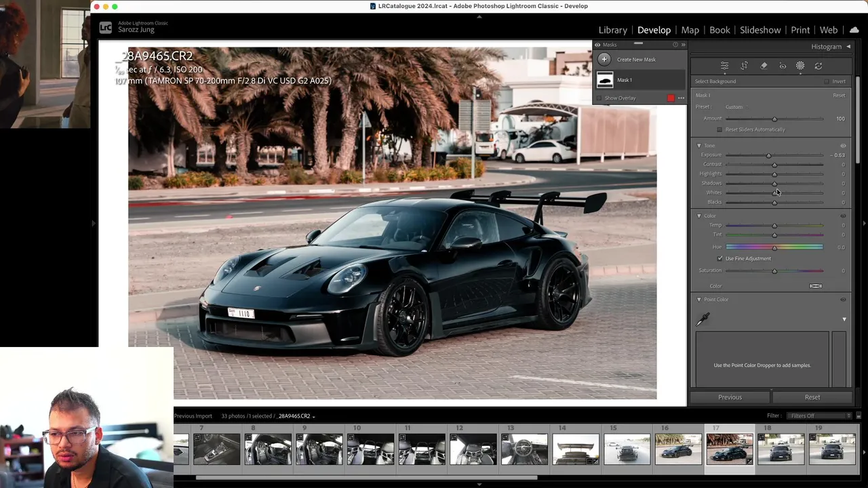Click the red overlay color swatch
The image size is (868, 488).
coord(671,98)
